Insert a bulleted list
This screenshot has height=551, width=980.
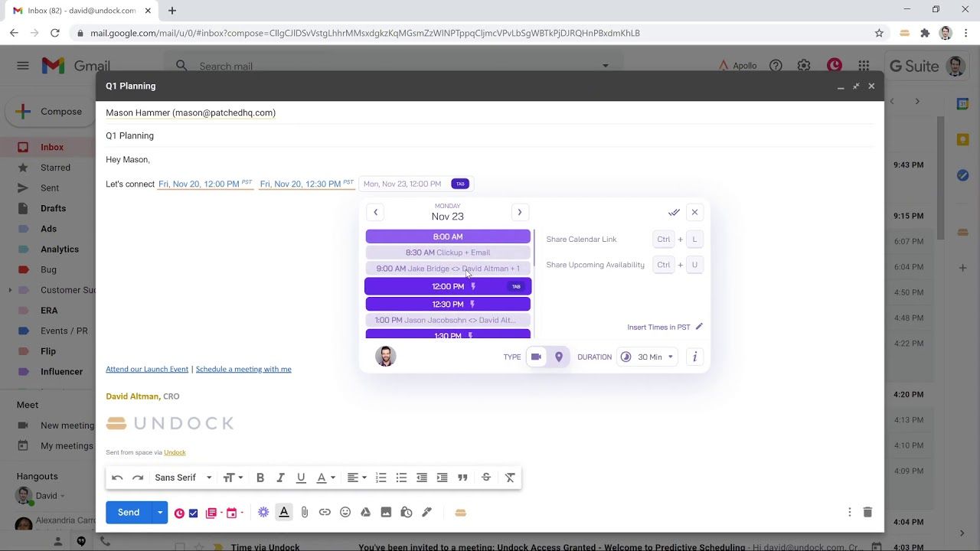coord(401,478)
